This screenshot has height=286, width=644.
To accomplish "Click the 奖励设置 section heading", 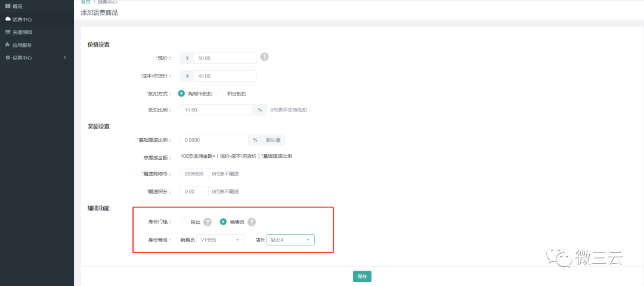I will pyautogui.click(x=98, y=126).
